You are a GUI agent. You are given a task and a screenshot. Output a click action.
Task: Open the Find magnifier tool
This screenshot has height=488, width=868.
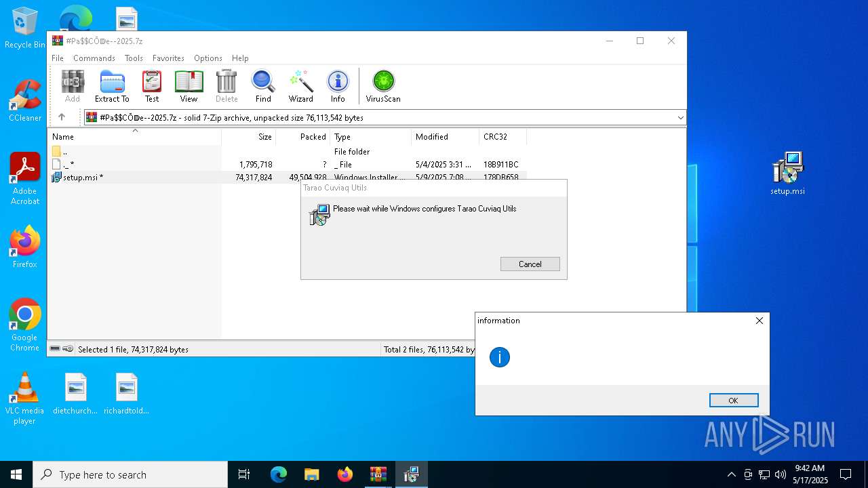[x=263, y=86]
